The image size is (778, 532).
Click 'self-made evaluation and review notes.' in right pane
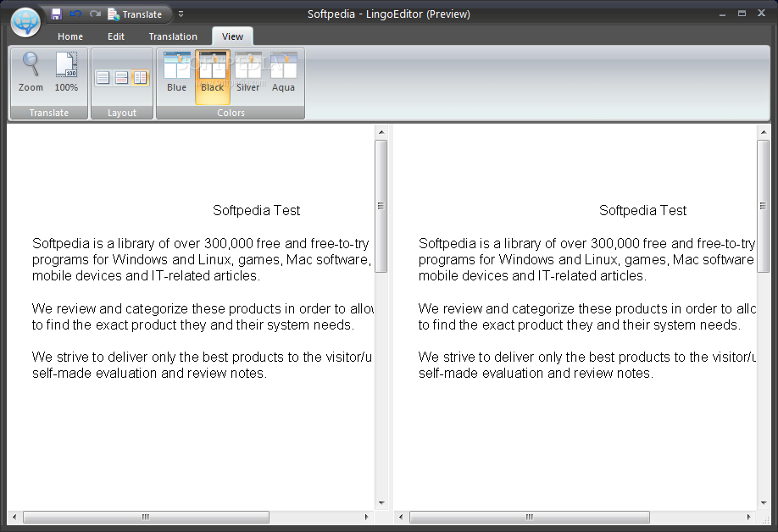536,374
